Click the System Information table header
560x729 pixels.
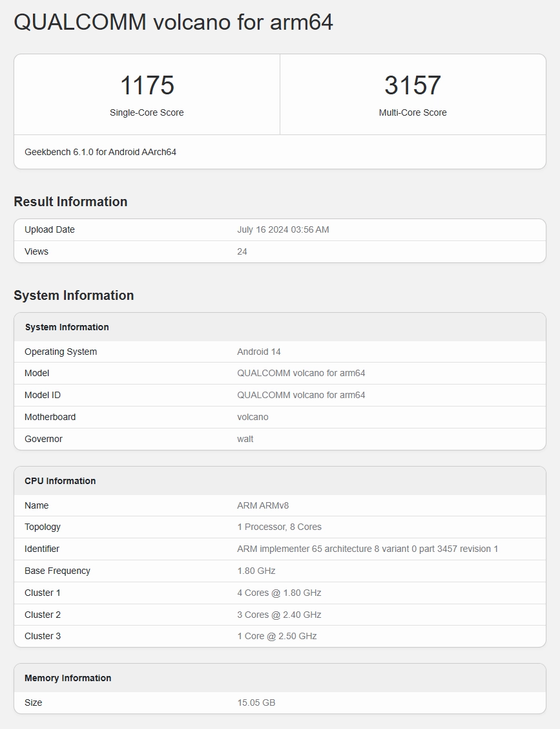point(67,327)
